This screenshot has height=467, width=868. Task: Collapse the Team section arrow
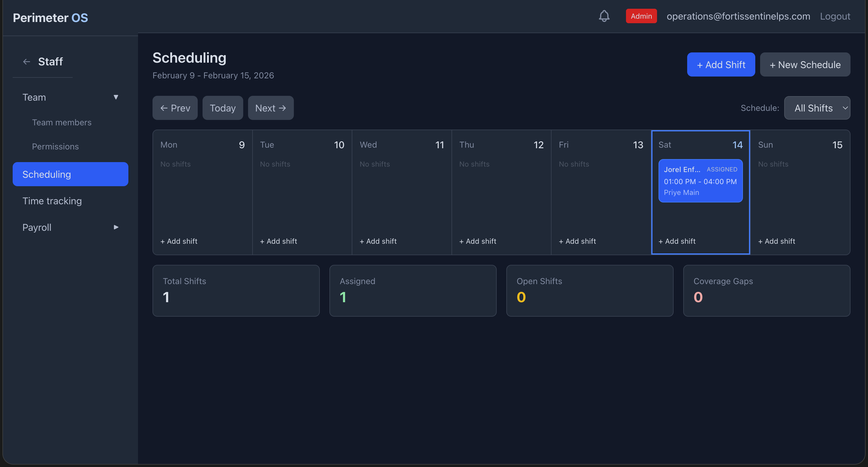click(116, 97)
